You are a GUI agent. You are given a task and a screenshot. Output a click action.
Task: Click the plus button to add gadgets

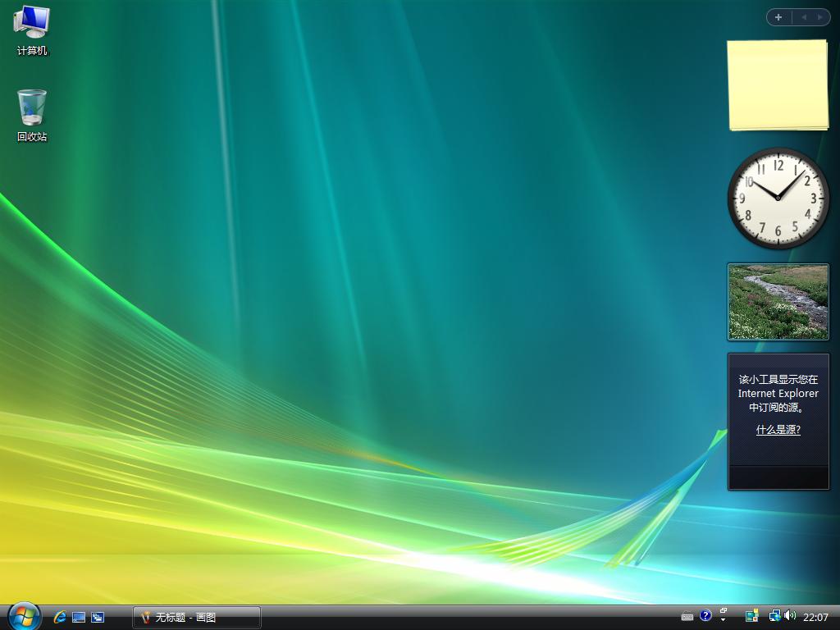coord(778,17)
